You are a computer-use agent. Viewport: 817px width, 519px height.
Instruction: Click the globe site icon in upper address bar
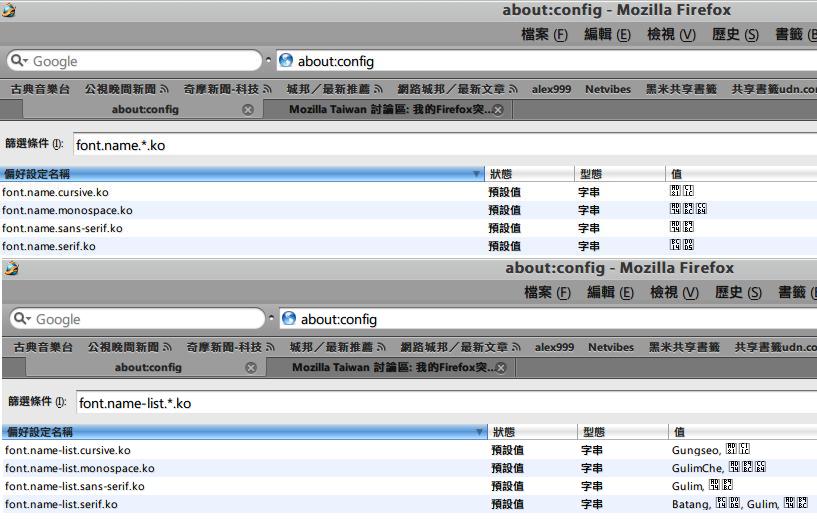coord(286,60)
